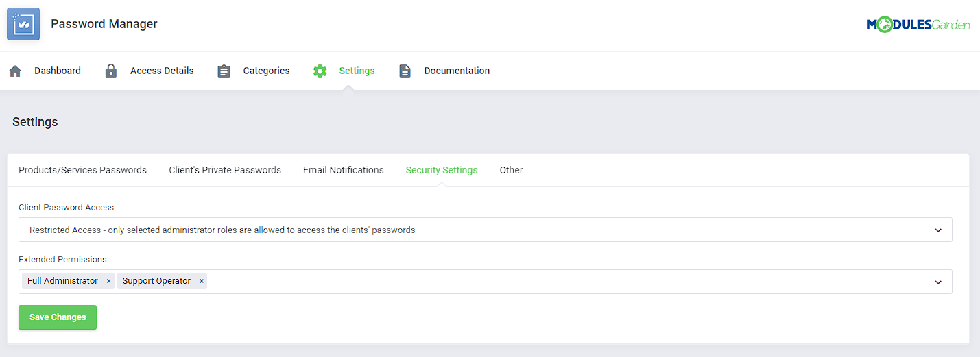
Task: Remove the Full Administrator tag
Action: pyautogui.click(x=108, y=281)
